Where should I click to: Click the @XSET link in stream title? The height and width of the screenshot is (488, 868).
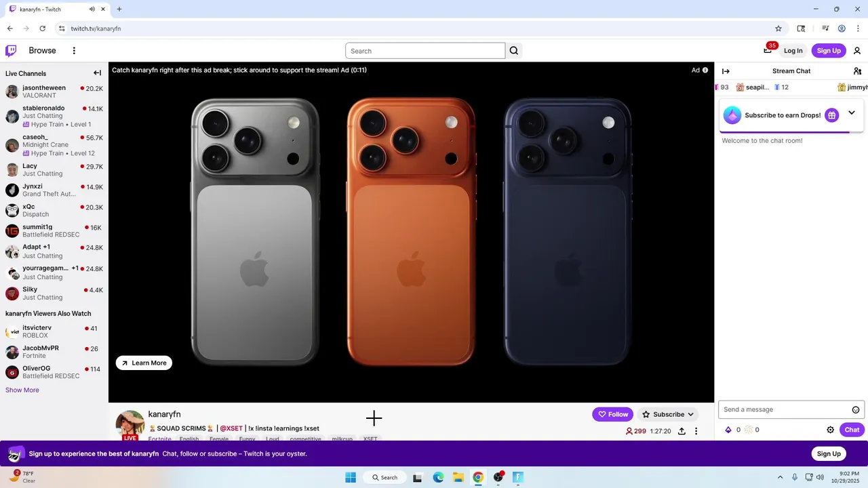tap(231, 428)
